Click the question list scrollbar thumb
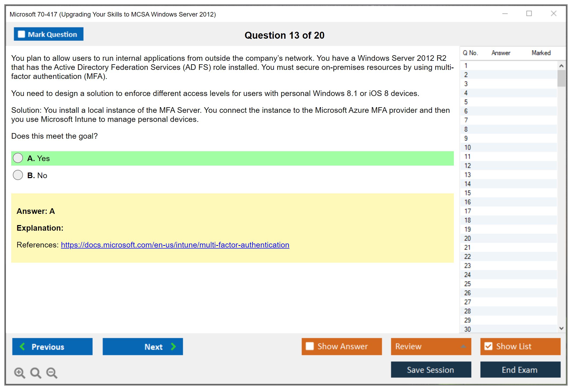Viewport: 574px width, 392px height. tap(561, 78)
